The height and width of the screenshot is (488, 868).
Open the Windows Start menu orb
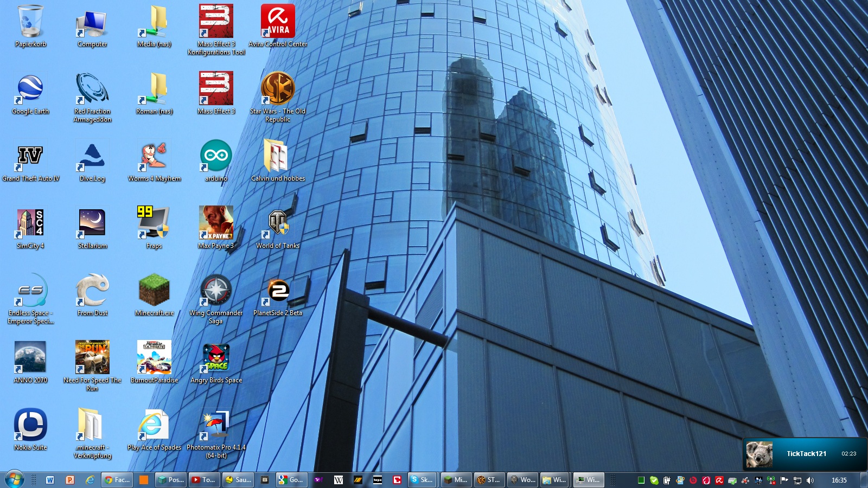click(x=14, y=480)
